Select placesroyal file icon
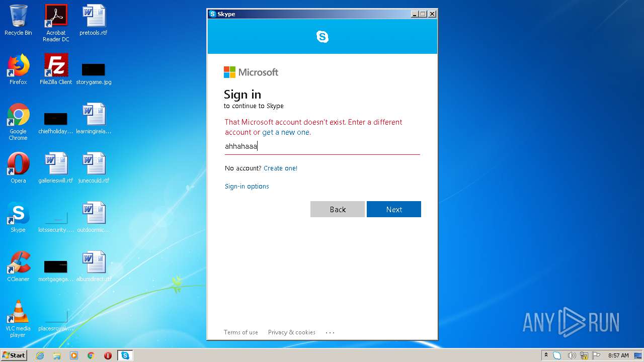Image resolution: width=644 pixels, height=362 pixels. (56, 320)
